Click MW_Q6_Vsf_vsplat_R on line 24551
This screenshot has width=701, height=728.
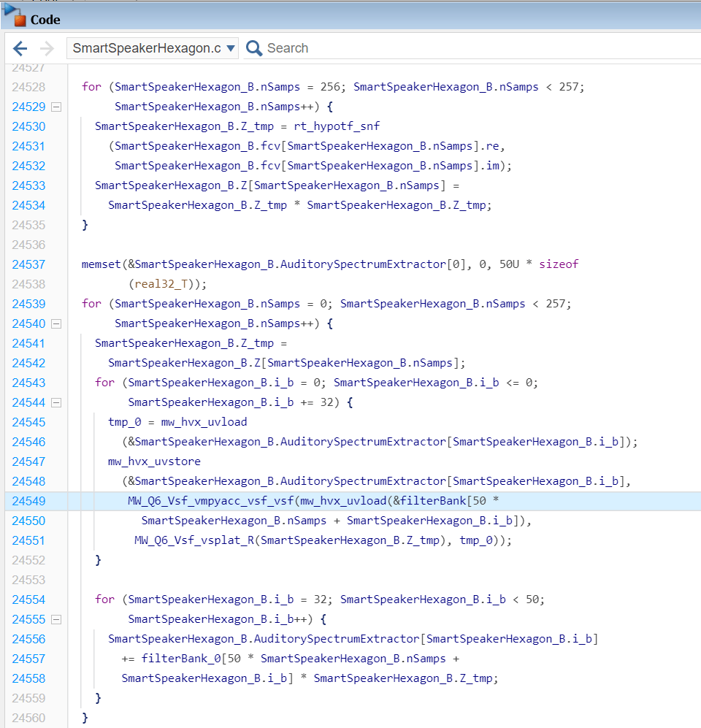pos(194,540)
